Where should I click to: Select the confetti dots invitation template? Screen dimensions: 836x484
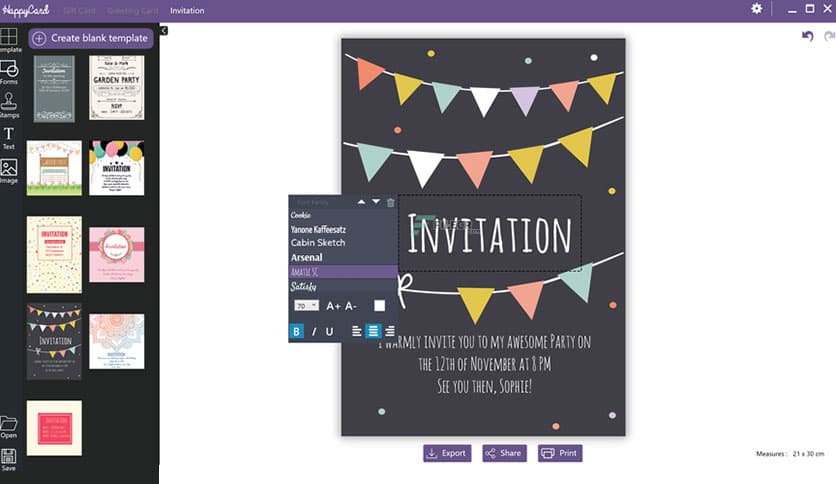click(x=54, y=255)
